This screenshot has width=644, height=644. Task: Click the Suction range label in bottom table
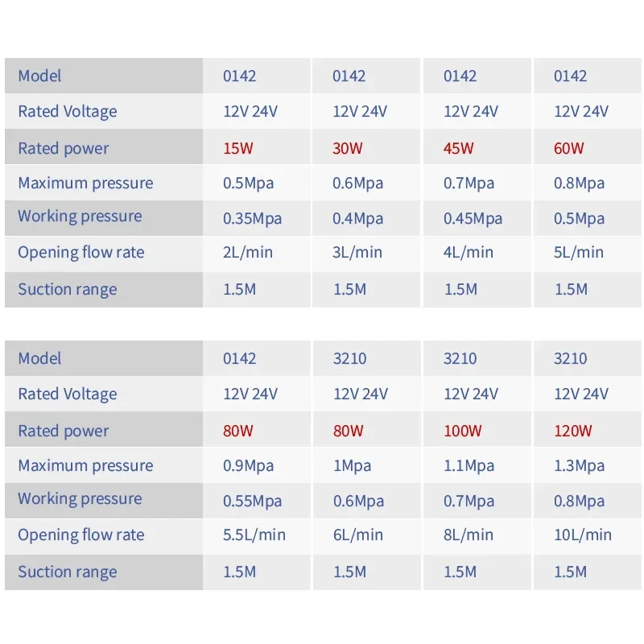tap(68, 572)
